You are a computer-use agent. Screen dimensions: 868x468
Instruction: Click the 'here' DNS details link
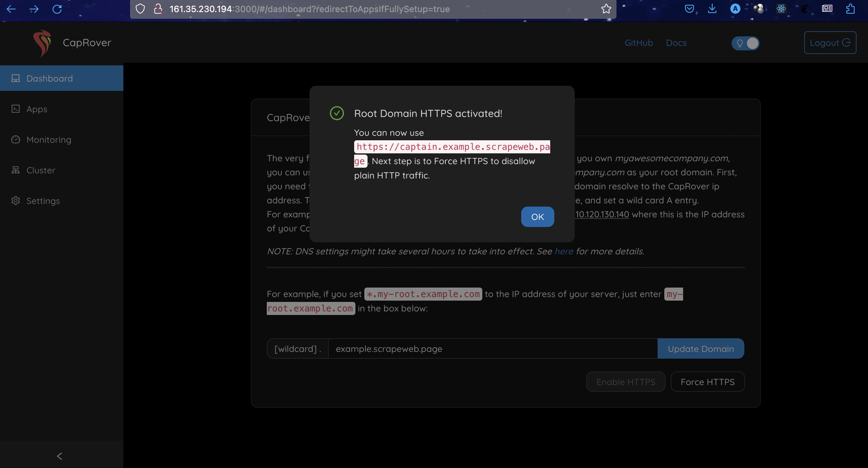pyautogui.click(x=564, y=251)
